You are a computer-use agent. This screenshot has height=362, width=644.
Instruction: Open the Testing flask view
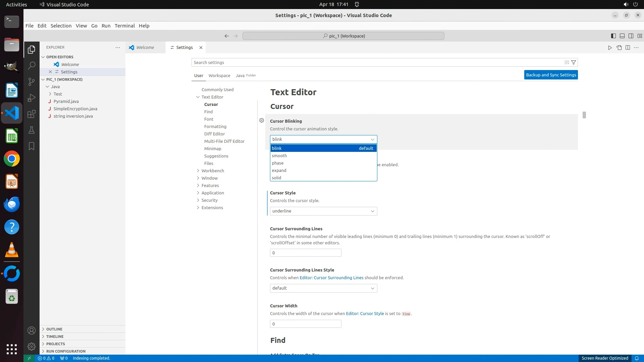click(x=32, y=130)
